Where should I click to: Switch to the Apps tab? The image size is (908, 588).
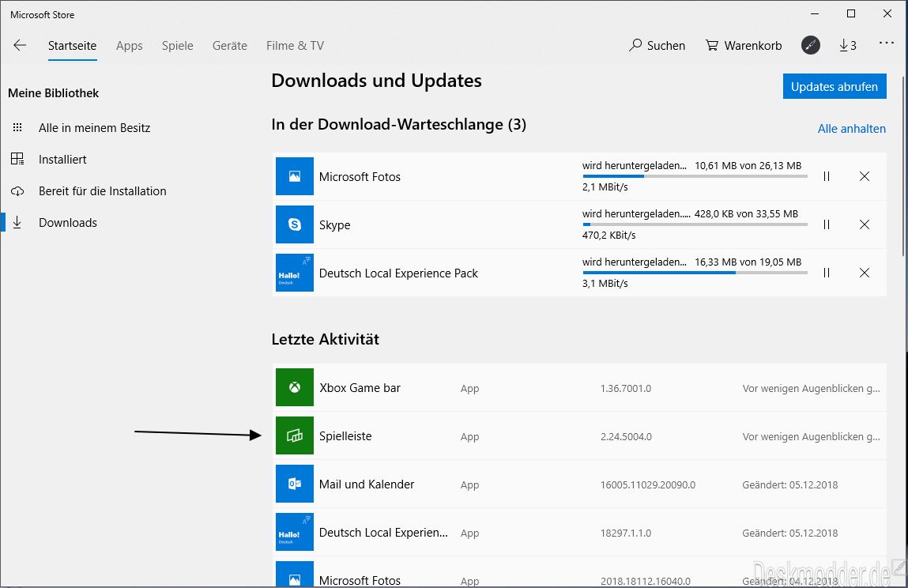[x=129, y=45]
